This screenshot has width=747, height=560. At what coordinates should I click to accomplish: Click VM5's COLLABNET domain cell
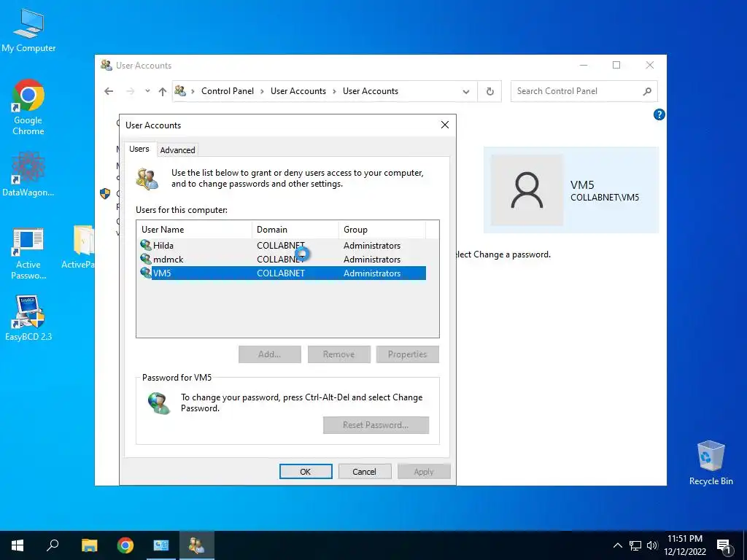(x=281, y=273)
